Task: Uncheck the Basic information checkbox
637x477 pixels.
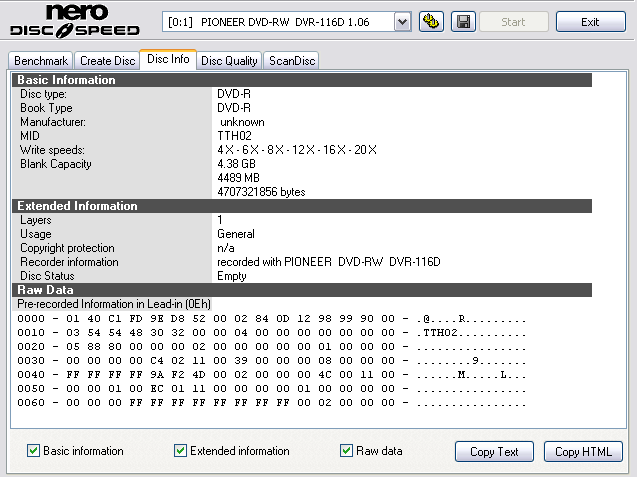Action: (34, 451)
